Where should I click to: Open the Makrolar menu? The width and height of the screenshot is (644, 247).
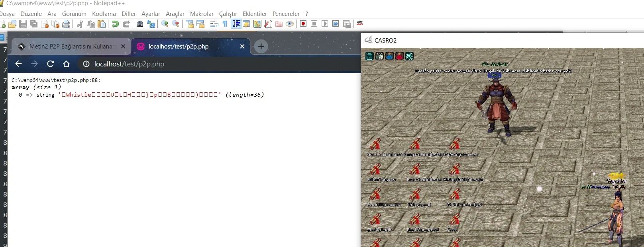tap(202, 14)
